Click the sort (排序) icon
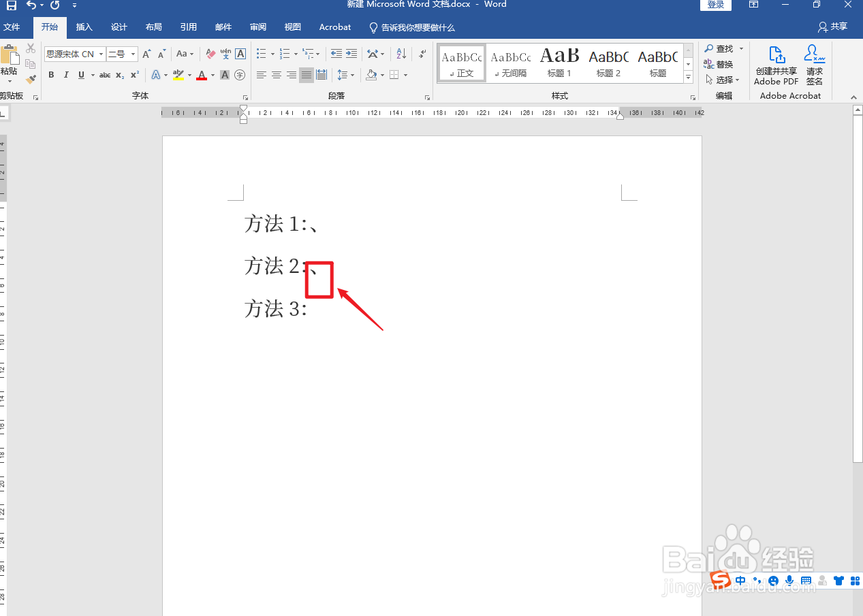This screenshot has height=616, width=863. click(401, 53)
